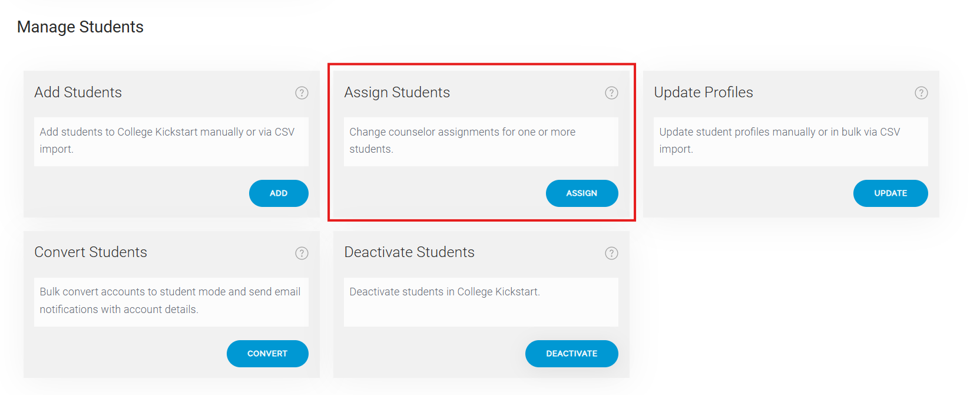Select the Deactivate Students card title

(409, 252)
